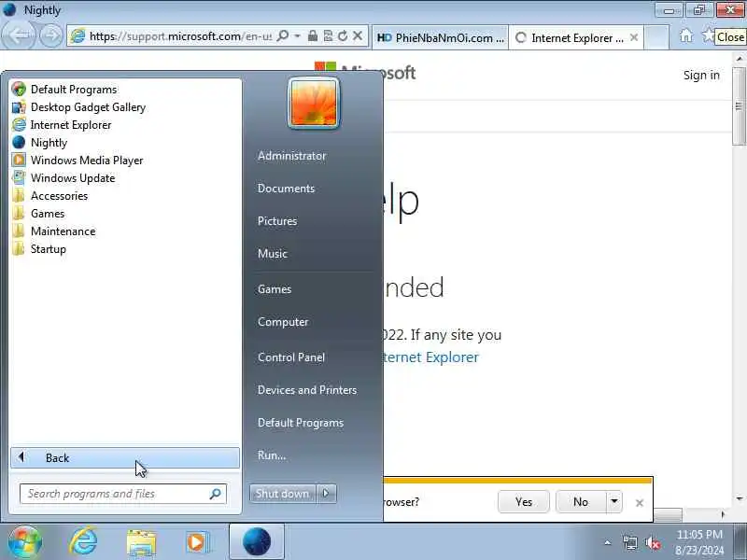
Task: Click the Favorites star icon
Action: 708,35
